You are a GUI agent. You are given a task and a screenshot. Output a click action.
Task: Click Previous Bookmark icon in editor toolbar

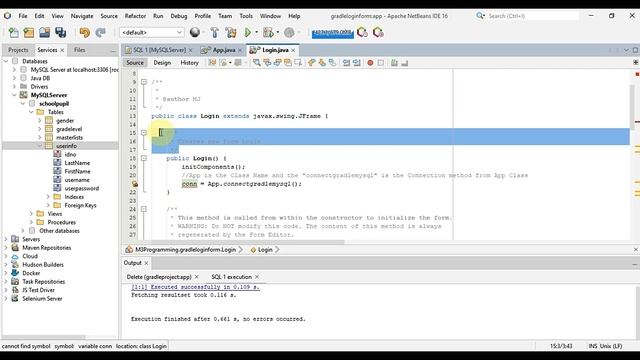311,63
